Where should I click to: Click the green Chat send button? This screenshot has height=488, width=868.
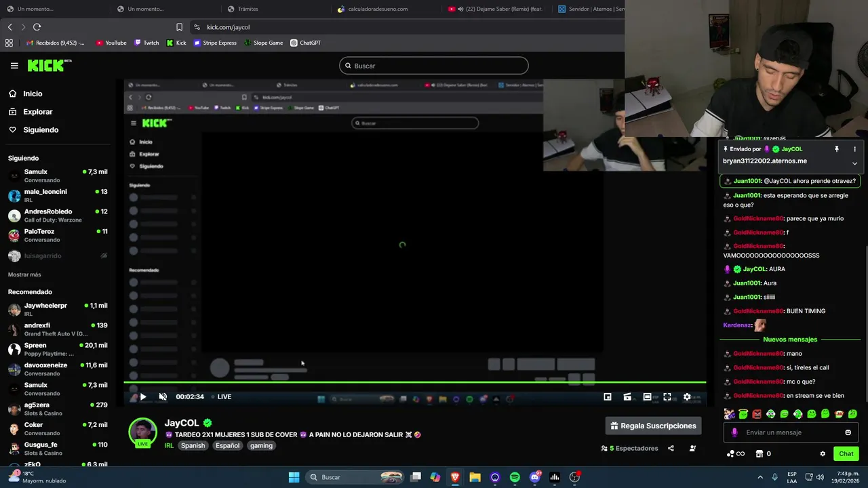click(846, 453)
